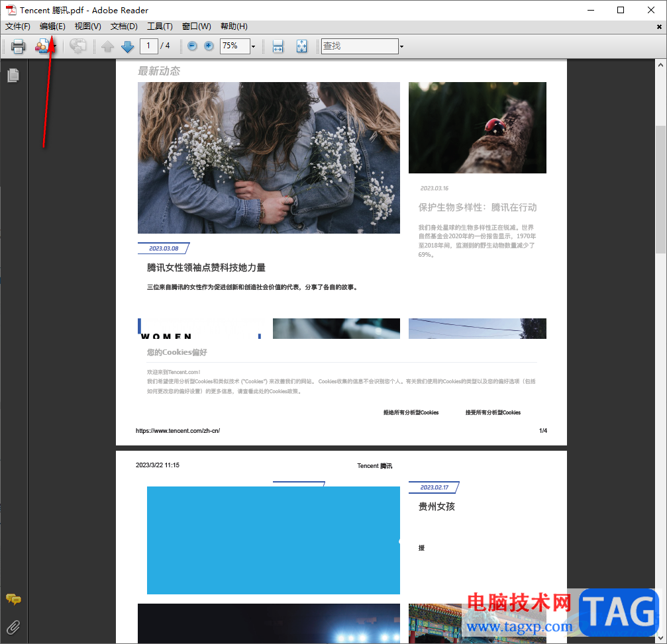This screenshot has height=644, width=667.
Task: Click the scrollbar up arrow
Action: 660,65
